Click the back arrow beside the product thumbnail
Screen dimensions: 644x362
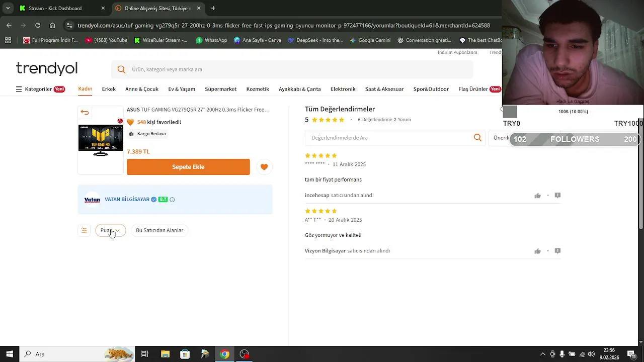click(x=85, y=113)
